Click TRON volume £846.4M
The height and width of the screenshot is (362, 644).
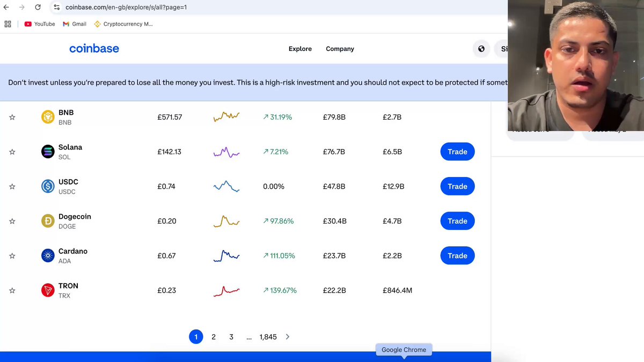click(397, 291)
